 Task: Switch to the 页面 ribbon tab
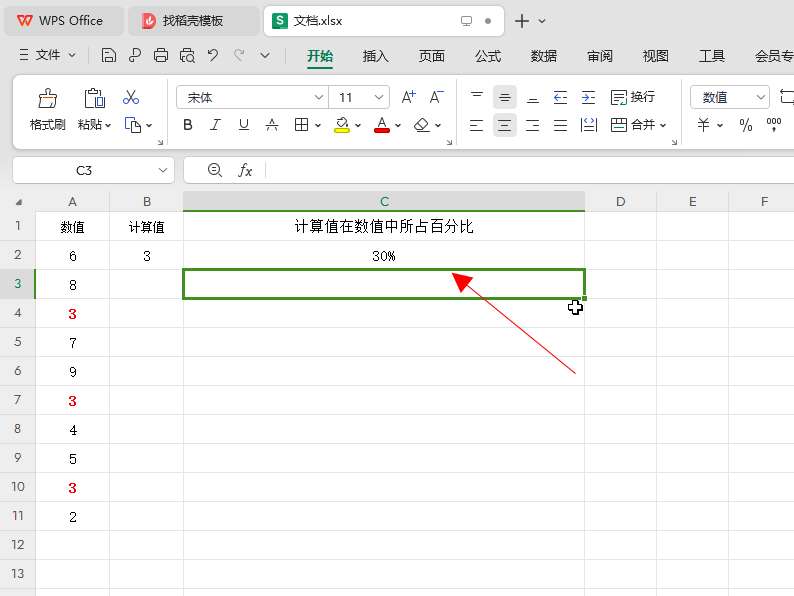[431, 56]
